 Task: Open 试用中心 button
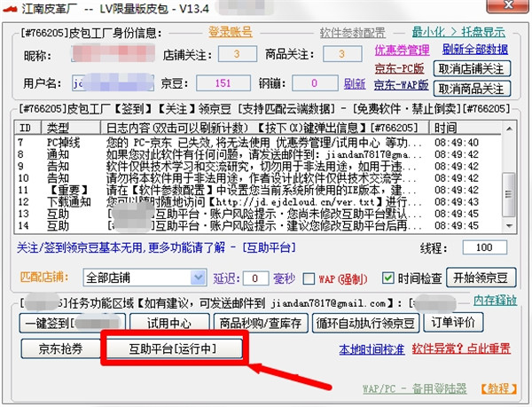[169, 324]
